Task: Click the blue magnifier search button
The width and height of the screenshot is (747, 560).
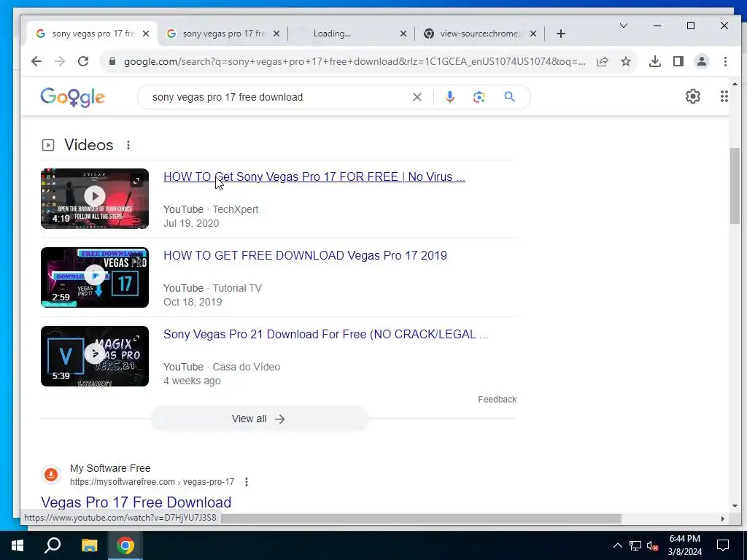Action: tap(509, 97)
